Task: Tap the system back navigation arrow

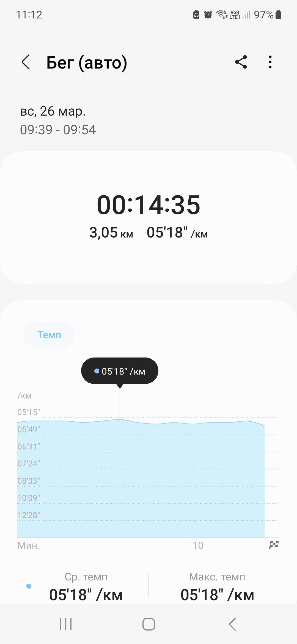Action: click(232, 624)
